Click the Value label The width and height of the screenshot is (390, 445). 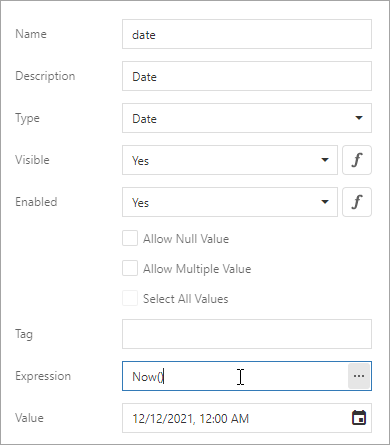(29, 418)
